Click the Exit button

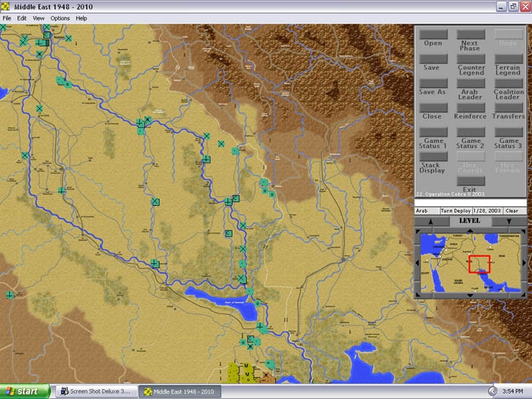point(470,181)
